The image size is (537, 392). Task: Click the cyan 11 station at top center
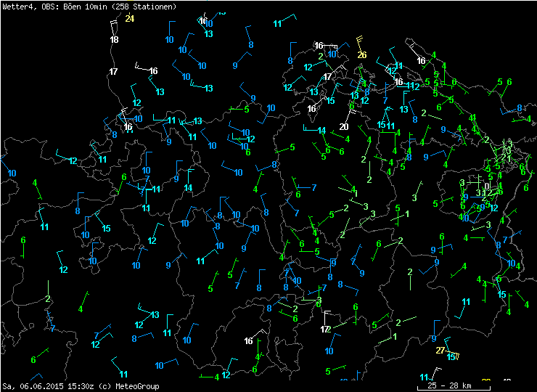click(x=278, y=24)
